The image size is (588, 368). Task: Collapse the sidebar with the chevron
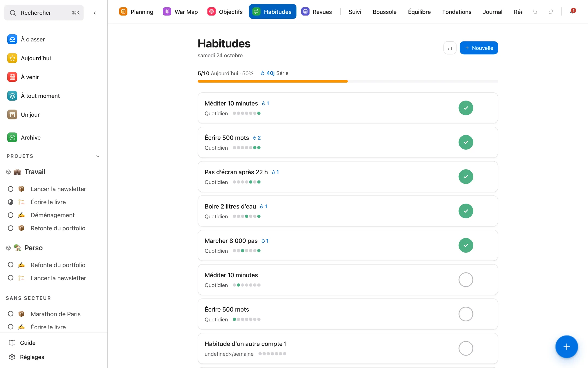point(94,13)
